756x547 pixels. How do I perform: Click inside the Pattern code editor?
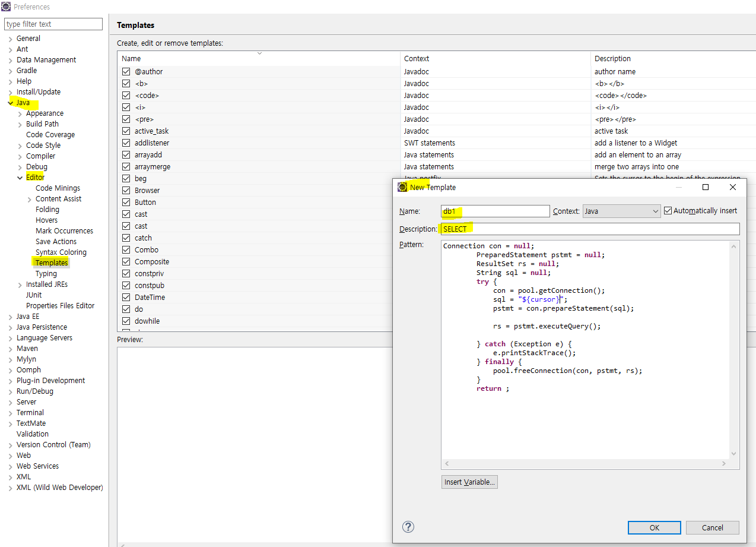coord(586,349)
